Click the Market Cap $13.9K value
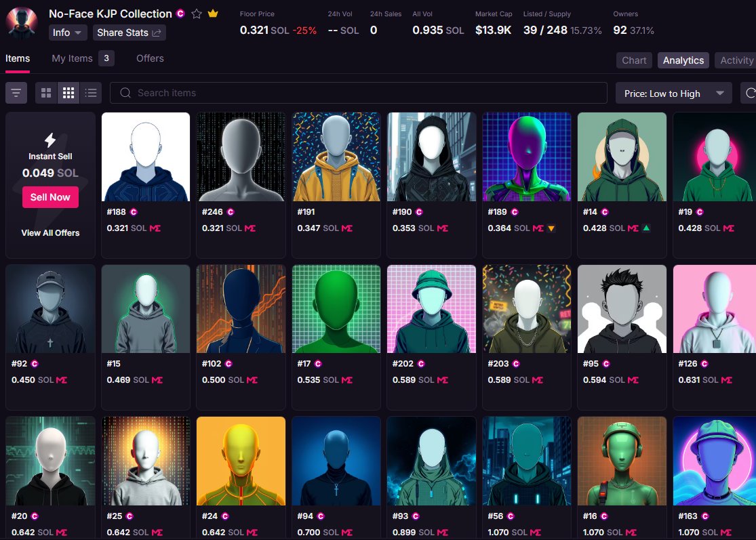The width and height of the screenshot is (756, 540). coord(493,30)
